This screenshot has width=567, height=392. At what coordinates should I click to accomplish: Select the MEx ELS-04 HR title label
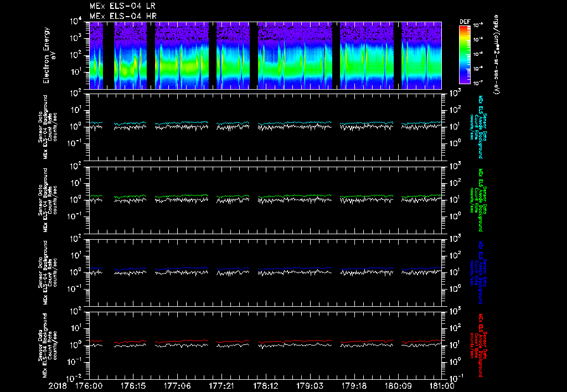point(123,16)
